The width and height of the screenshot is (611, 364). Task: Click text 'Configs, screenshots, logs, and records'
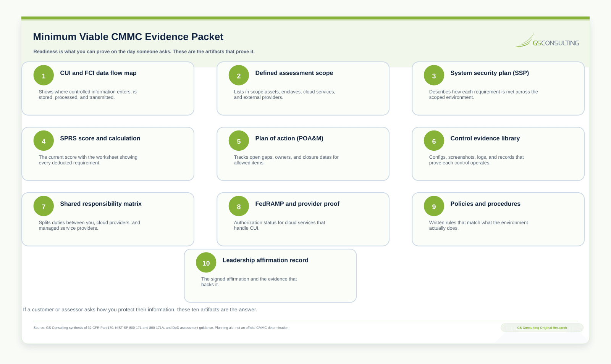point(476,160)
